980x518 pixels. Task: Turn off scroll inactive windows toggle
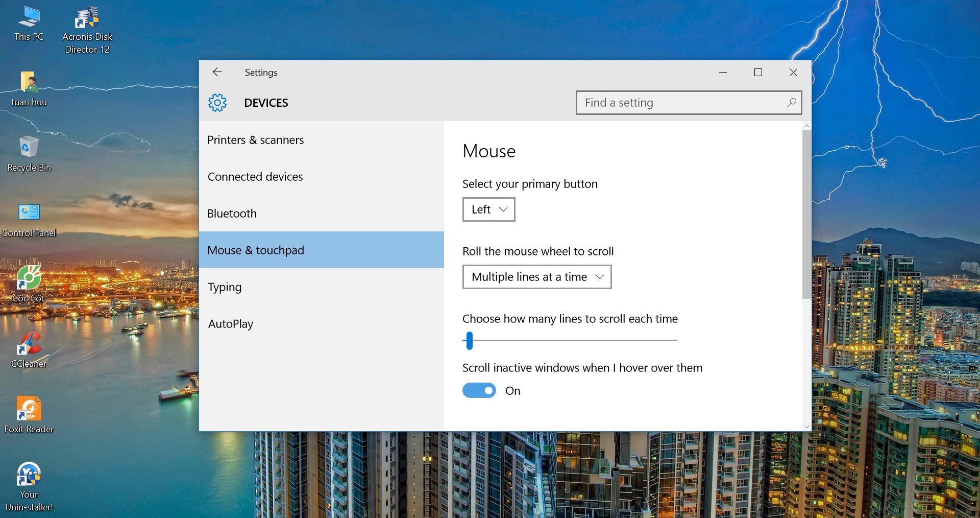[479, 390]
